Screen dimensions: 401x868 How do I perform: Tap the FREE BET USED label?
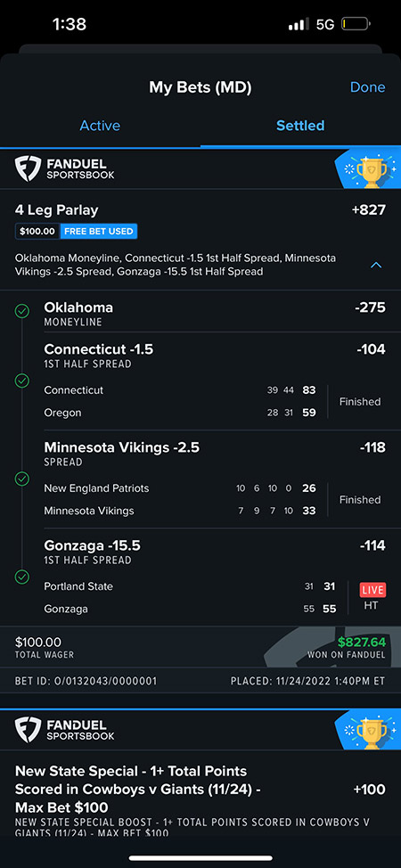coord(99,232)
